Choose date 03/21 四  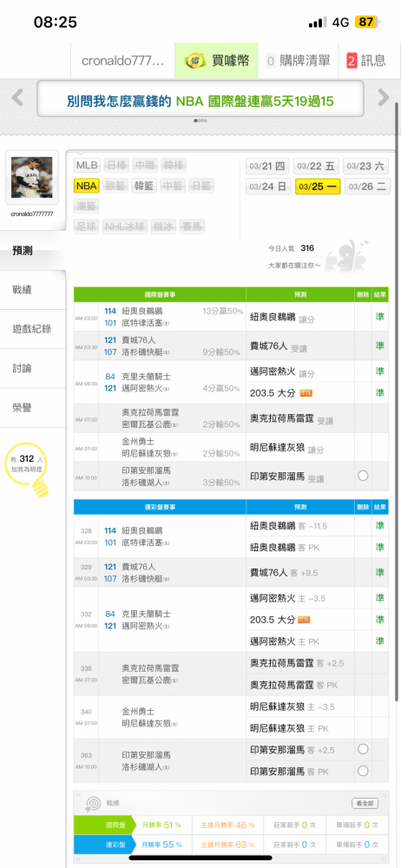[x=268, y=166]
